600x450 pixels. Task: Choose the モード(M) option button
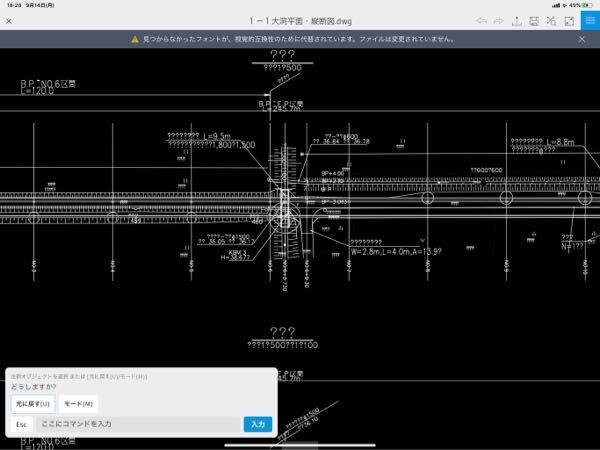coord(78,403)
